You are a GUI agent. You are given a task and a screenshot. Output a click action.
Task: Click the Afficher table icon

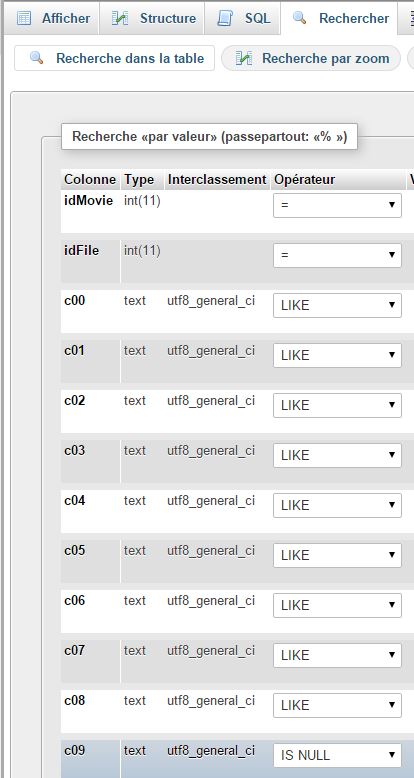click(x=23, y=18)
